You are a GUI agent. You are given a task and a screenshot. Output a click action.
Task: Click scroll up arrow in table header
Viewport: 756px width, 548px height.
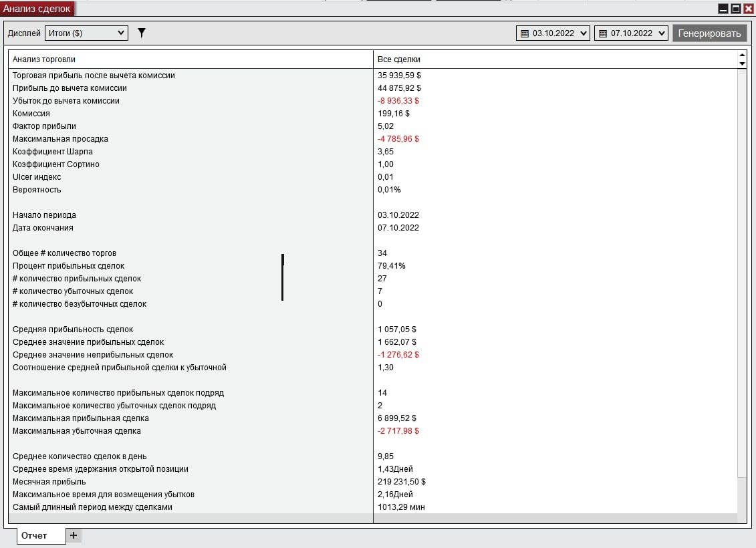[742, 55]
